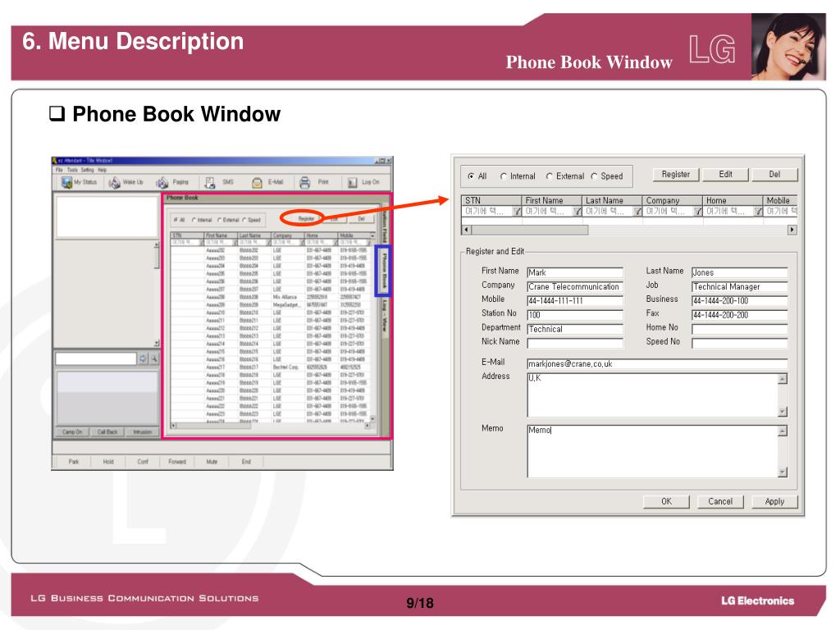Click the Job field showing Technical Manager
Image resolution: width=840 pixels, height=630 pixels.
tap(739, 286)
